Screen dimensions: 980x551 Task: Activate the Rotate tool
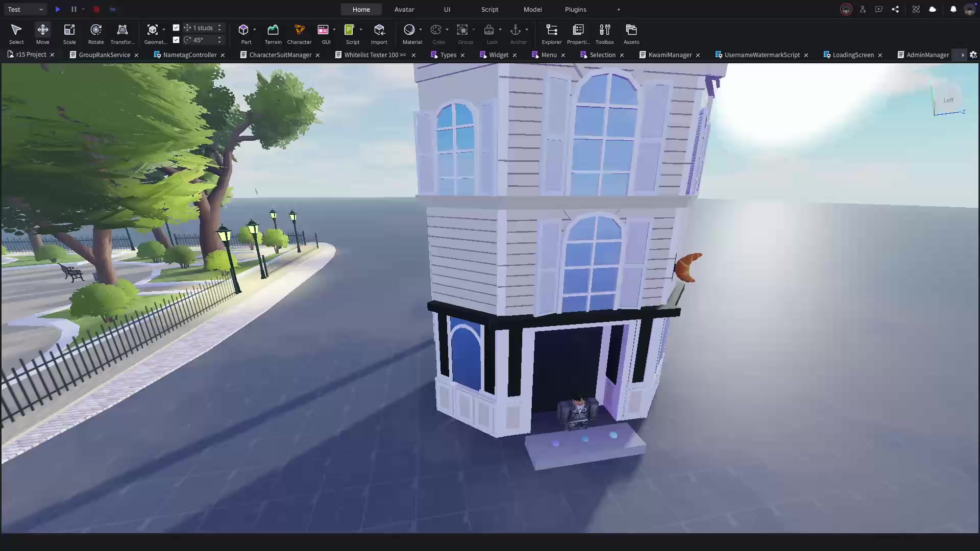pyautogui.click(x=96, y=34)
